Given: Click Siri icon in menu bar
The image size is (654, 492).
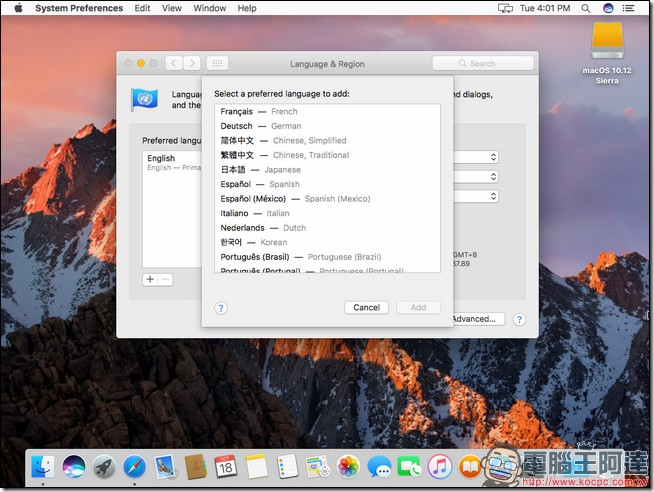Looking at the screenshot, I should 608,8.
